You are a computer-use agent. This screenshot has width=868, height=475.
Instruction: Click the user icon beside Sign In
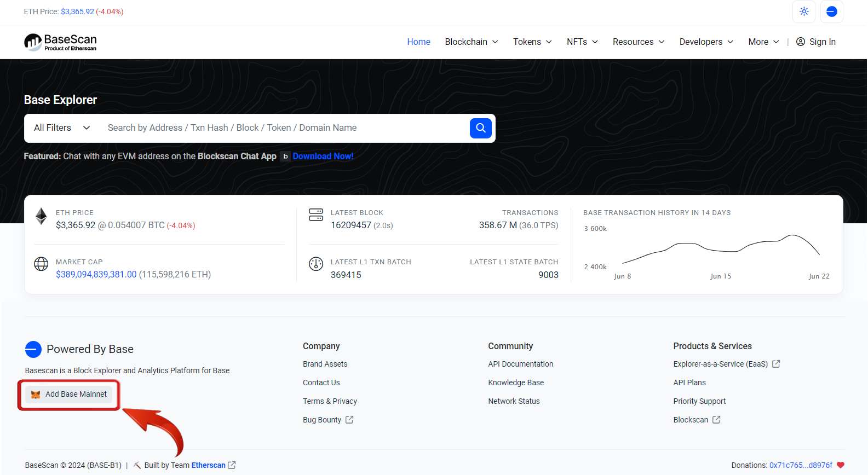point(801,42)
